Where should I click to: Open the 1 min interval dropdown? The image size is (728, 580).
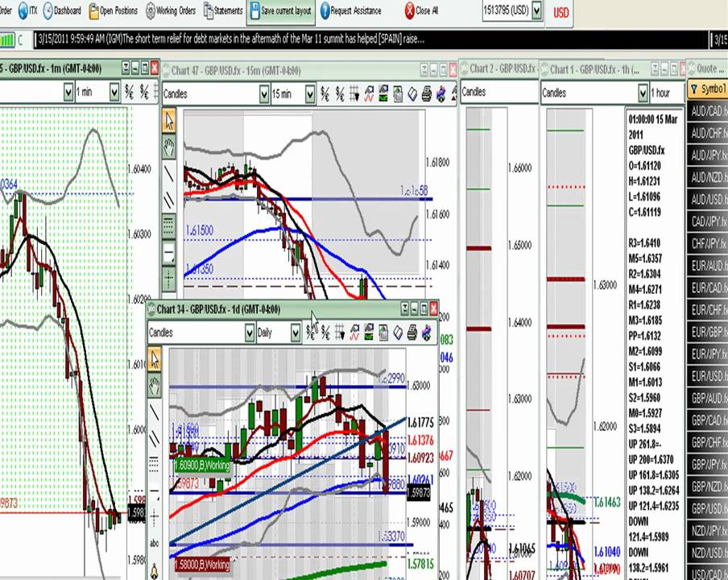pyautogui.click(x=114, y=92)
